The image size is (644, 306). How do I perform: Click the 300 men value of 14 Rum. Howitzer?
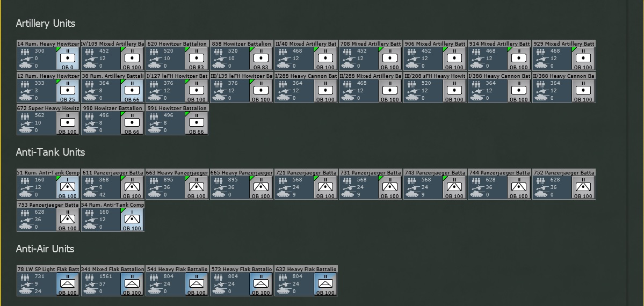[39, 51]
